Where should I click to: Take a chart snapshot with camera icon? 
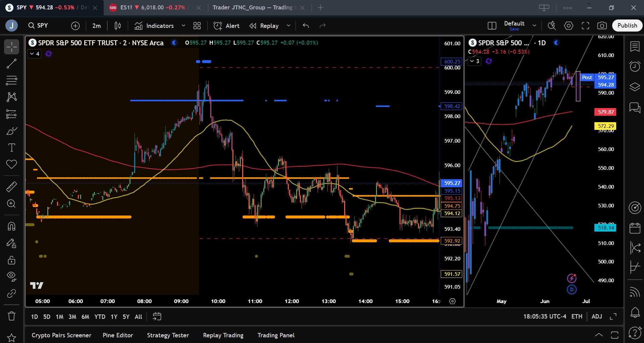click(x=602, y=26)
